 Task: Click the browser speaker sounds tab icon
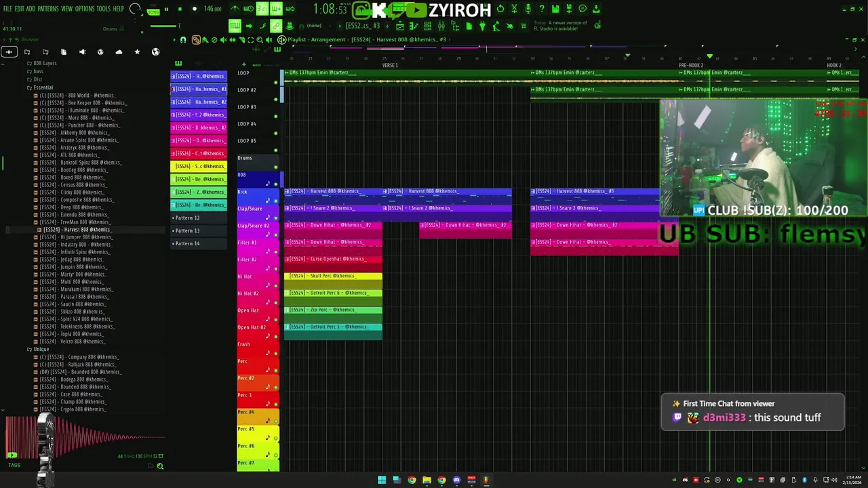pyautogui.click(x=82, y=52)
